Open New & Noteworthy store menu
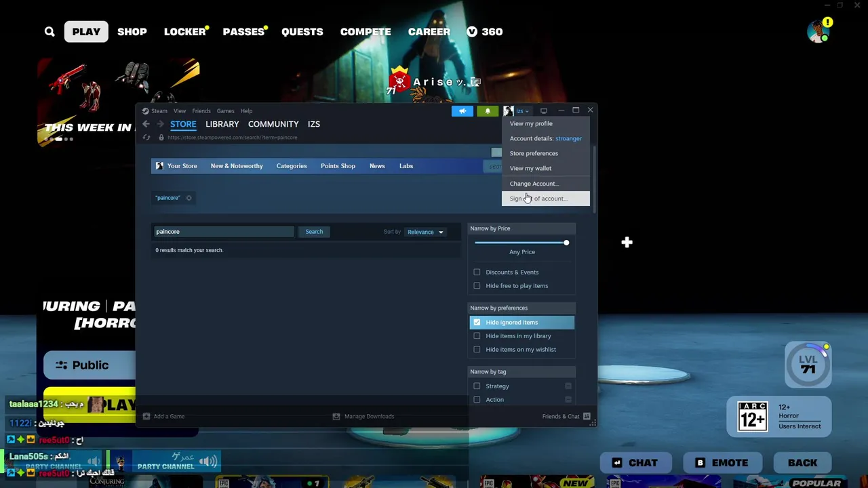 click(x=237, y=166)
